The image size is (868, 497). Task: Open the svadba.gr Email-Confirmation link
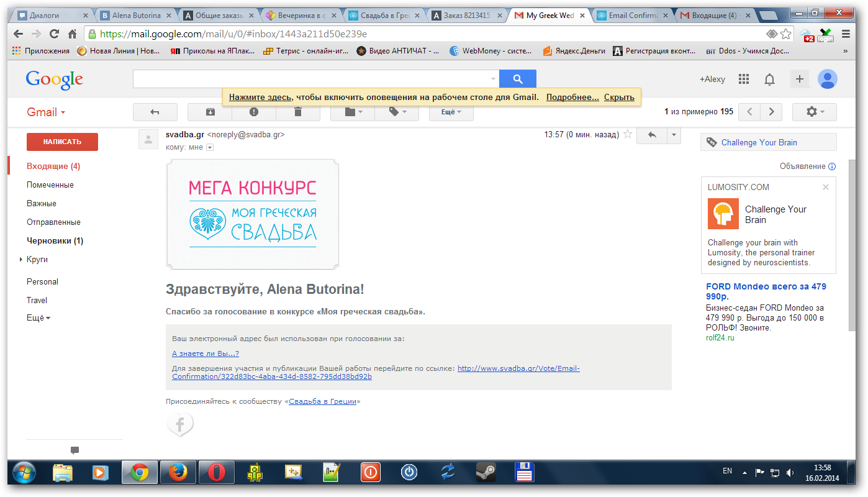pos(376,372)
